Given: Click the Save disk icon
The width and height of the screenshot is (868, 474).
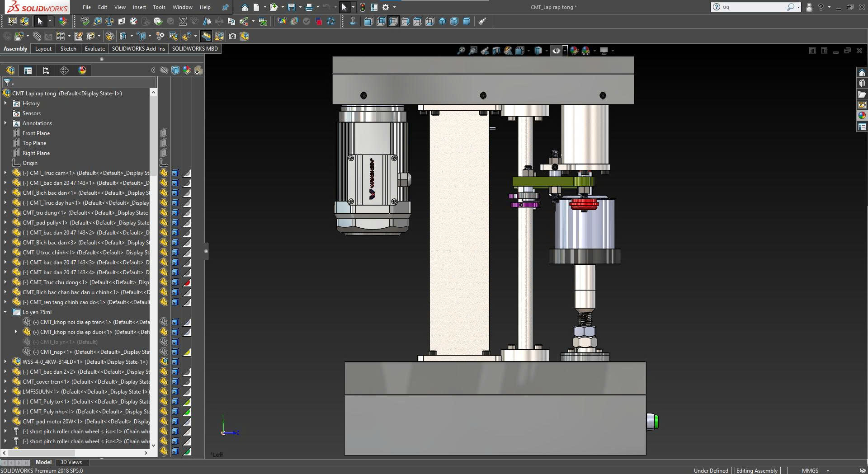Looking at the screenshot, I should click(x=292, y=7).
